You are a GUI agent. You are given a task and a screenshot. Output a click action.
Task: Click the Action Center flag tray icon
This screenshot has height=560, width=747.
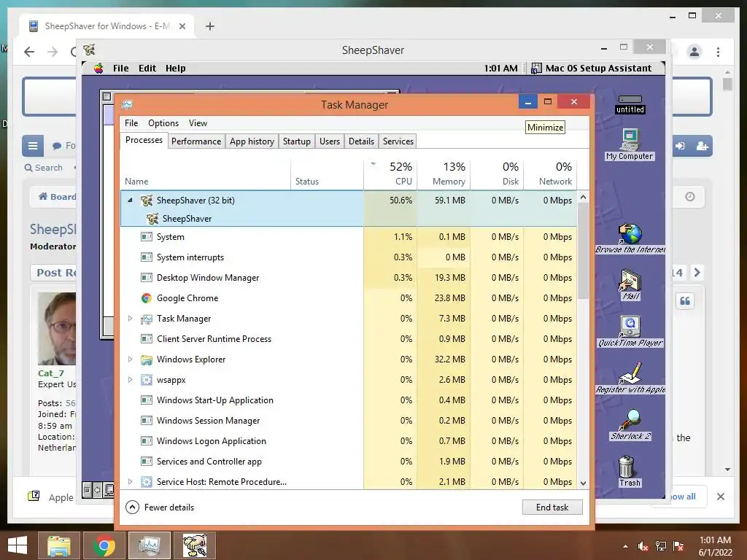[678, 546]
